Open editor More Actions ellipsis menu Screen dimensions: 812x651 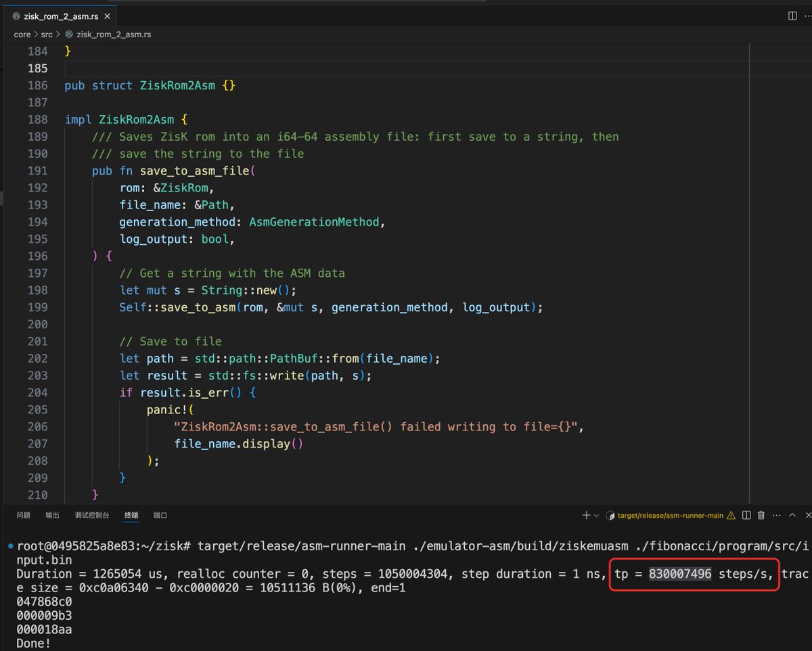click(809, 16)
